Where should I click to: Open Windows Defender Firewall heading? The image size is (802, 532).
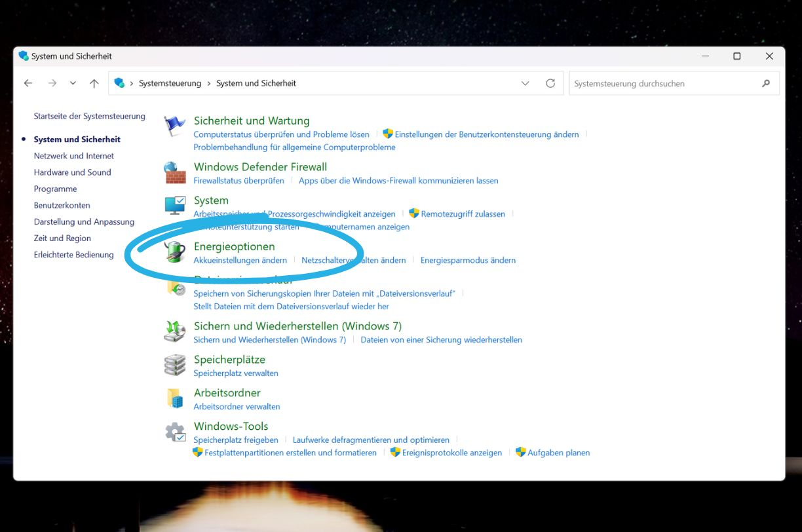tap(260, 167)
